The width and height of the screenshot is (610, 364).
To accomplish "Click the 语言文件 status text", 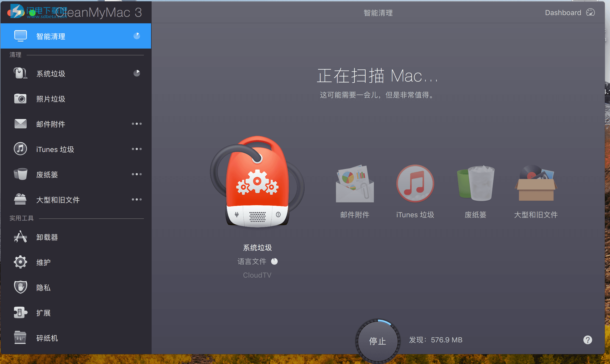I will point(252,261).
